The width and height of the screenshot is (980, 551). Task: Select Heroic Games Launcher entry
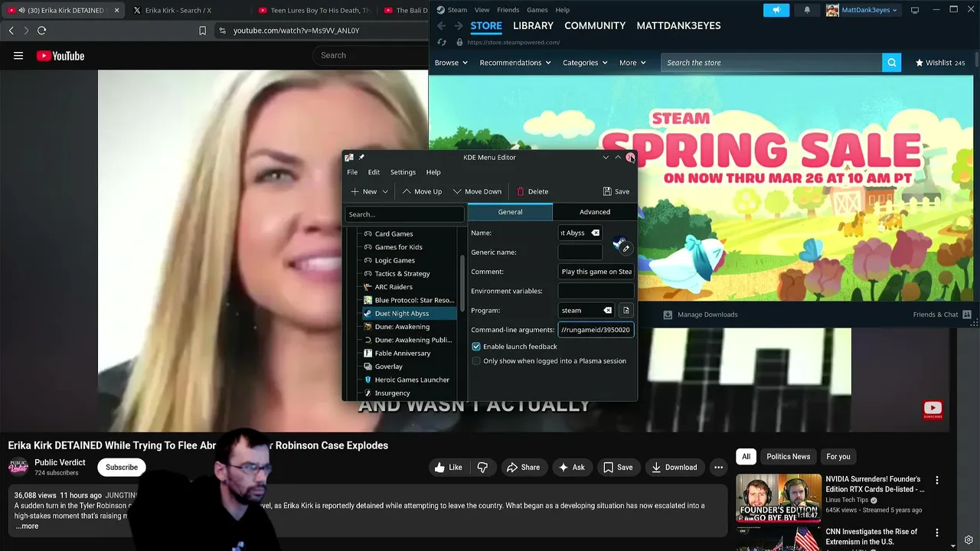[412, 380]
